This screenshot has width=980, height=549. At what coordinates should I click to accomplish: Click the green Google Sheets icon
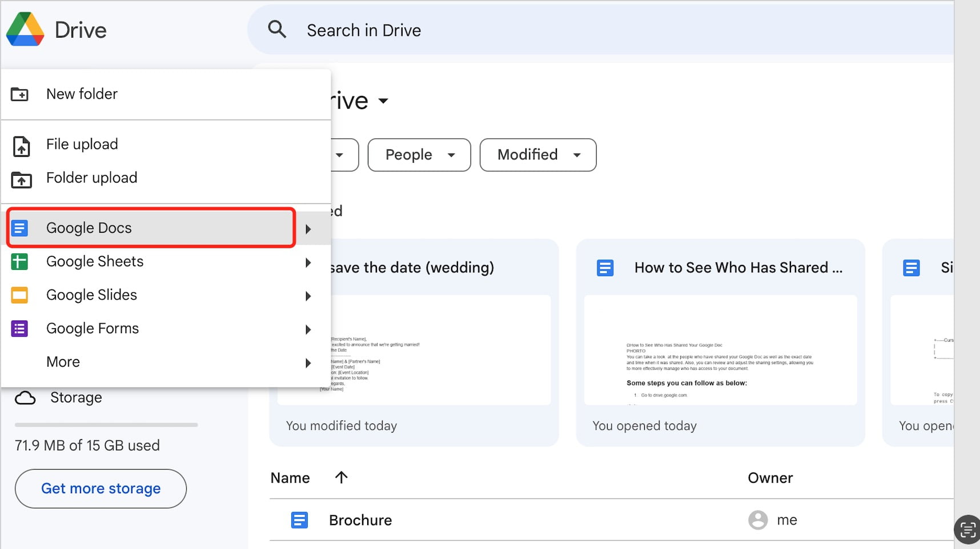click(19, 262)
